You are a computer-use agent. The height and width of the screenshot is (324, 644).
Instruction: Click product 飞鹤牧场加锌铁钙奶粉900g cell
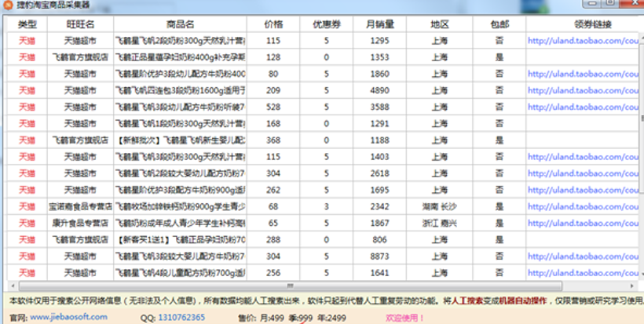[180, 206]
